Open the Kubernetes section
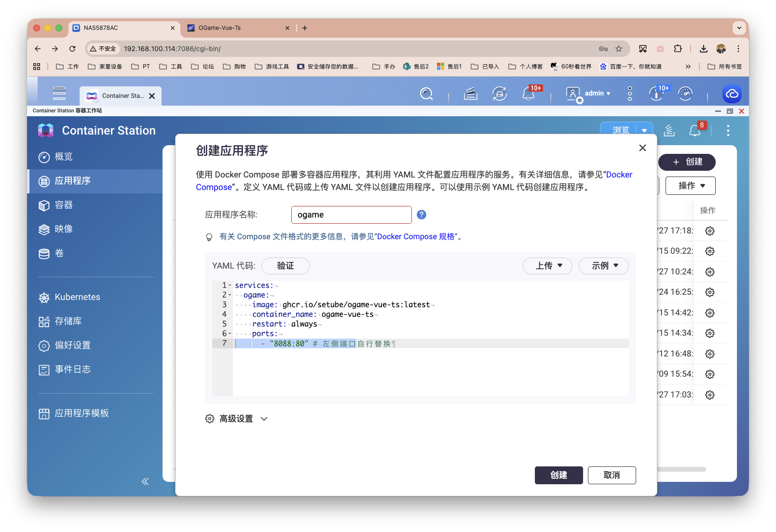Viewport: 776px width, 532px height. [77, 297]
